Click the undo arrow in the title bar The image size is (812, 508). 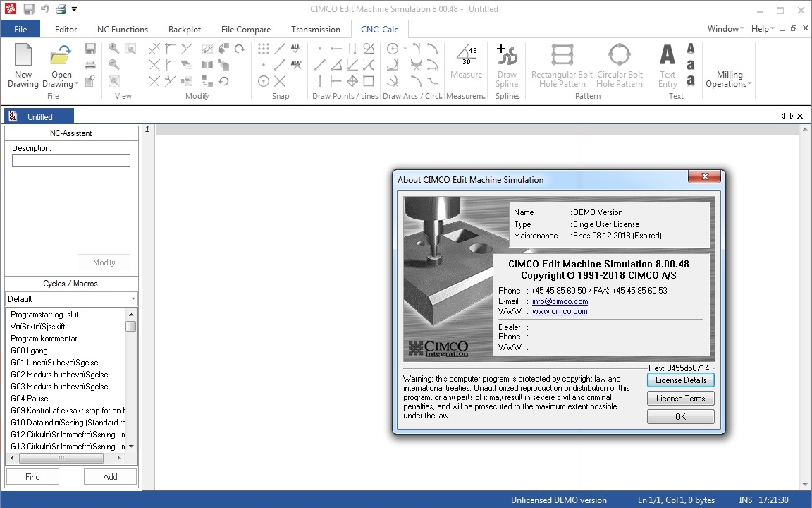pyautogui.click(x=45, y=8)
